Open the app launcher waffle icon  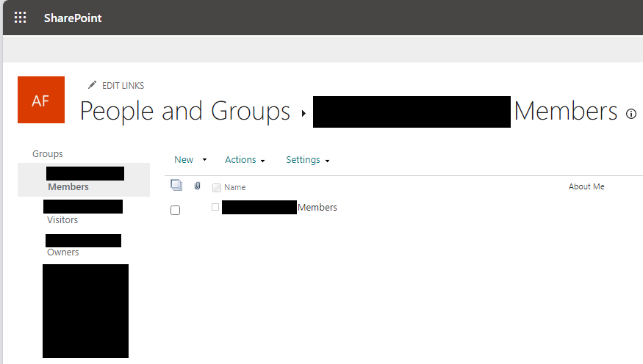[x=20, y=18]
